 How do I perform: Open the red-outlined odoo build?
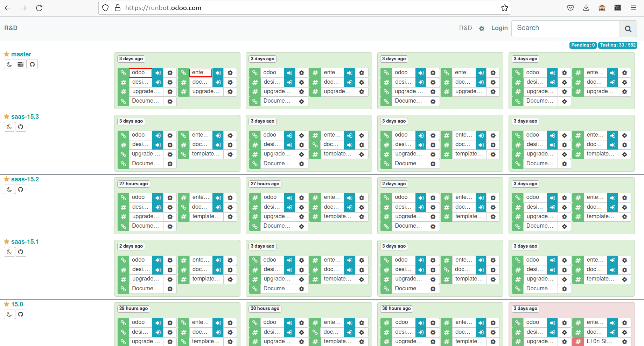click(140, 73)
